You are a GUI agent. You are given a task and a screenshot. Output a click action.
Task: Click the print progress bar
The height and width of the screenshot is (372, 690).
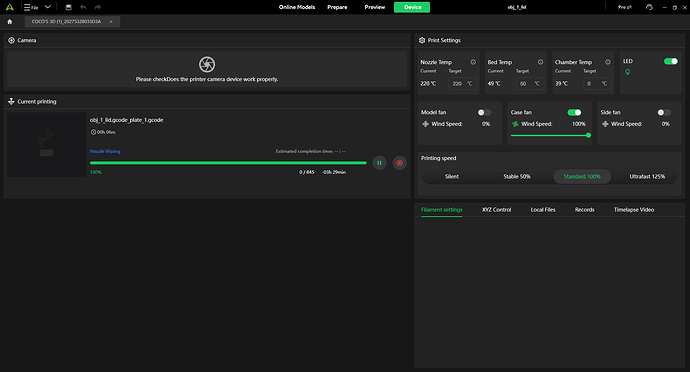point(228,163)
